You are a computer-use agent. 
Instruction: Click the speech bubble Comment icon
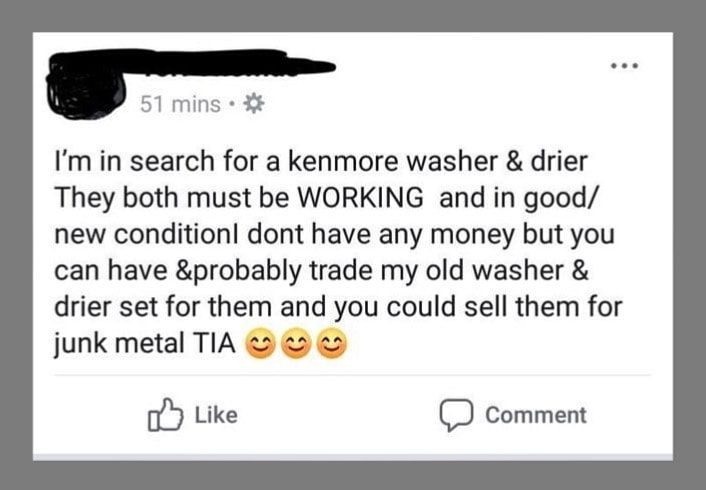(456, 415)
